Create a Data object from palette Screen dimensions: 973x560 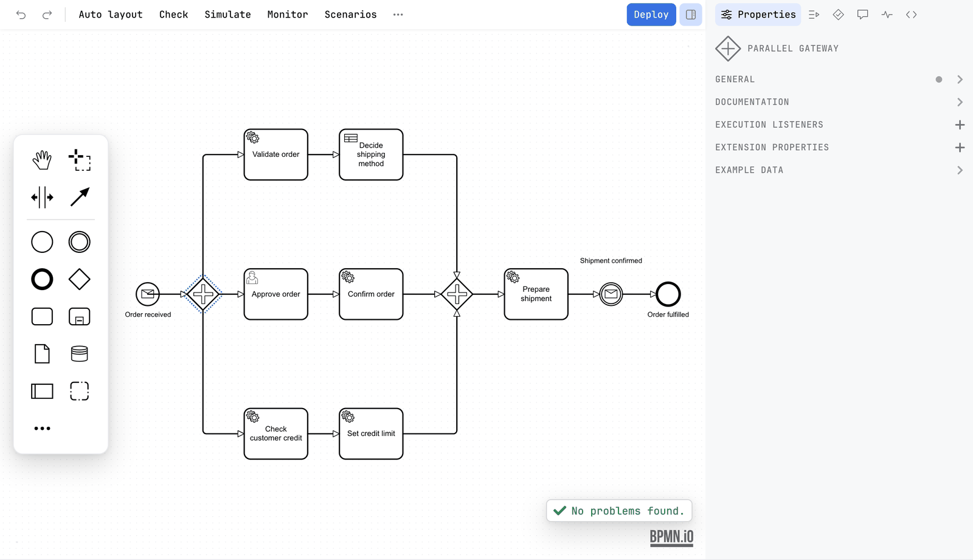click(x=42, y=354)
